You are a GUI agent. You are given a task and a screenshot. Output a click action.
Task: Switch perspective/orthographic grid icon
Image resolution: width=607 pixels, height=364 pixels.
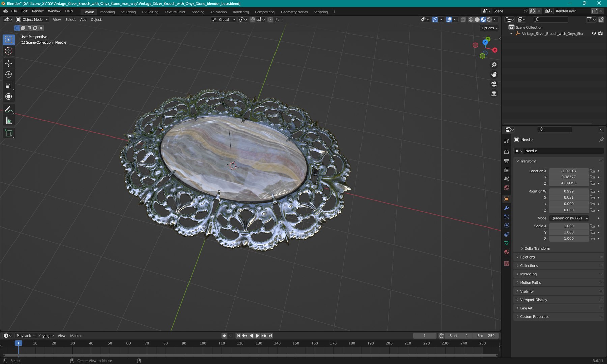[494, 94]
